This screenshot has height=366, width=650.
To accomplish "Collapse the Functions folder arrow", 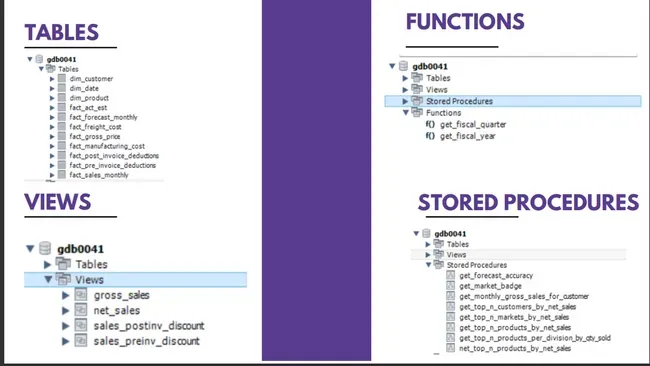I will [x=406, y=112].
